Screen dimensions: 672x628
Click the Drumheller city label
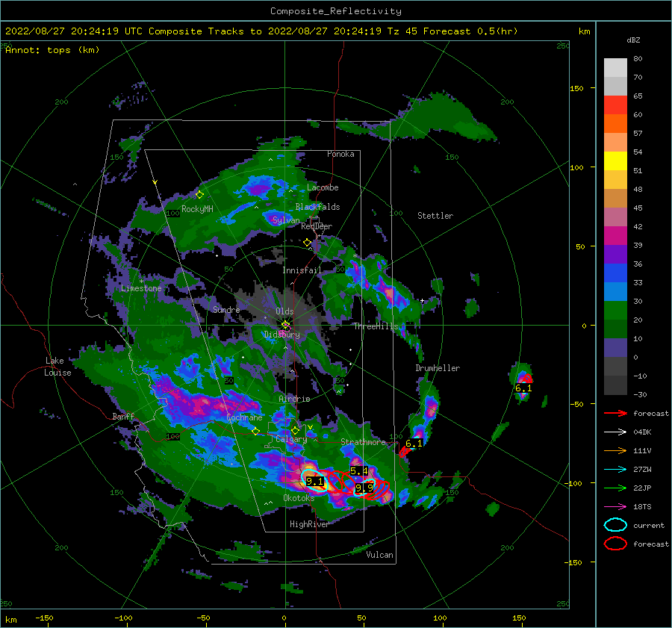pos(438,368)
